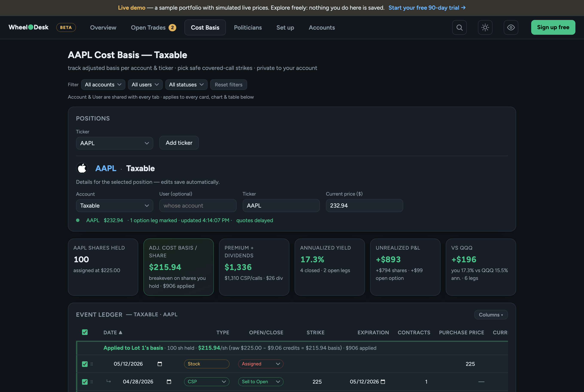Image resolution: width=584 pixels, height=392 pixels.
Task: Click the BETA badge
Action: [x=66, y=27]
